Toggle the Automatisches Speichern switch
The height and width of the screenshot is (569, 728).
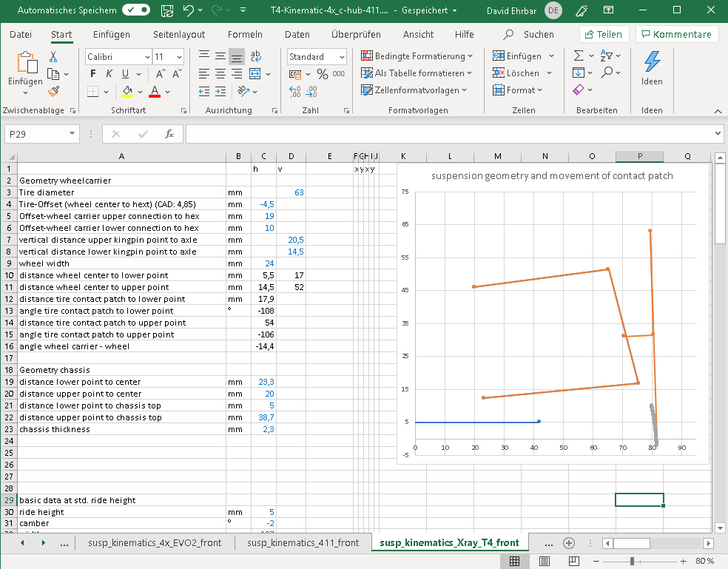tap(136, 11)
